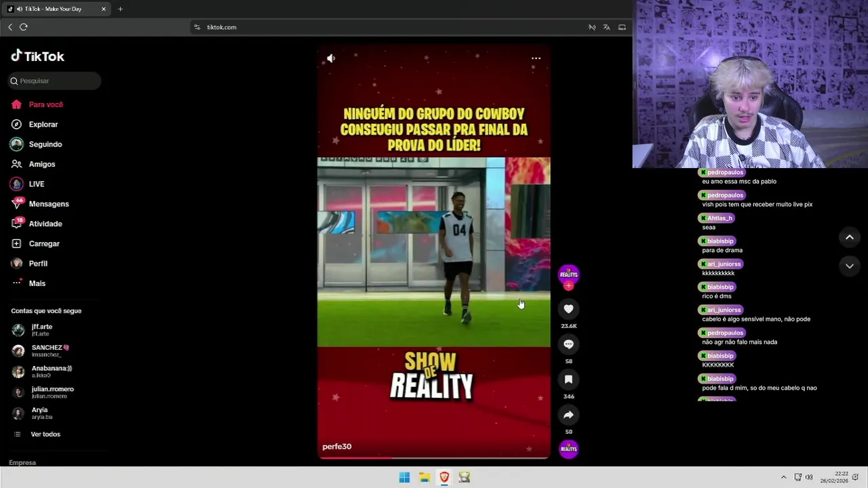Open Mensagens inbox
The width and height of the screenshot is (868, 488).
tap(48, 203)
